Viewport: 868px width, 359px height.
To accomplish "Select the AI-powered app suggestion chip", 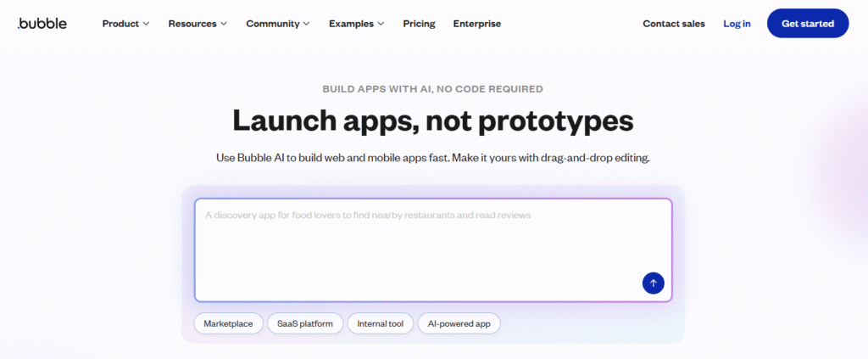I will coord(459,323).
